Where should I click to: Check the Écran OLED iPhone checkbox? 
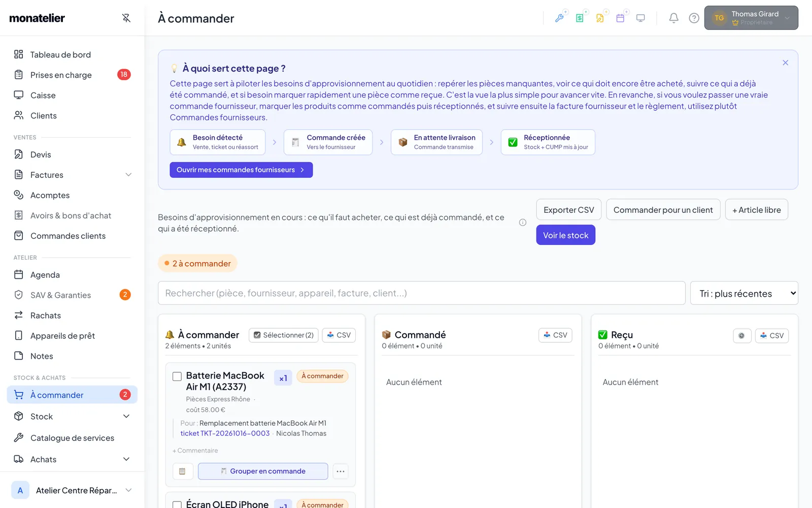click(x=177, y=505)
